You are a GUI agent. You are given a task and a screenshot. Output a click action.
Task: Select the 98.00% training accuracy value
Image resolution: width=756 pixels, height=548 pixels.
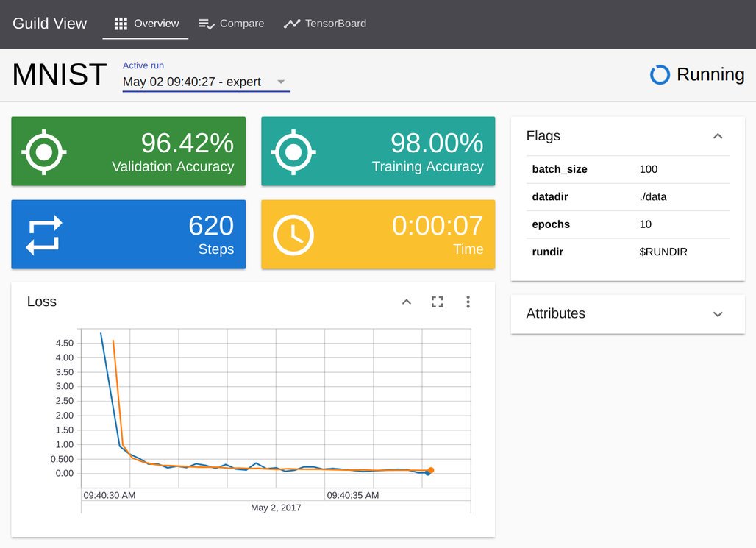click(437, 143)
